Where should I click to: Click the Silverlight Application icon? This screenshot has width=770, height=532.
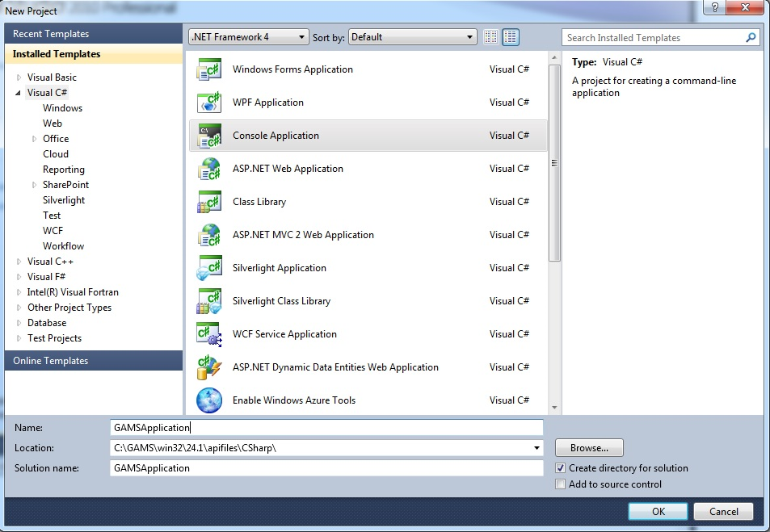[x=209, y=269]
